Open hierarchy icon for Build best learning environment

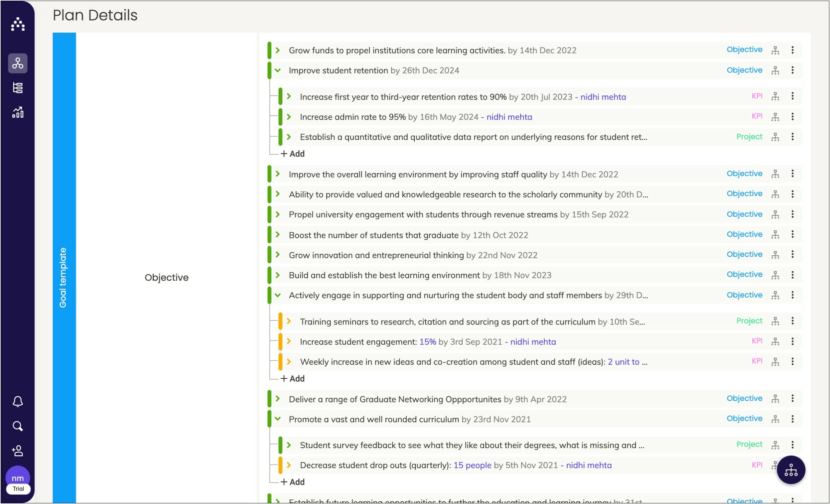point(775,275)
